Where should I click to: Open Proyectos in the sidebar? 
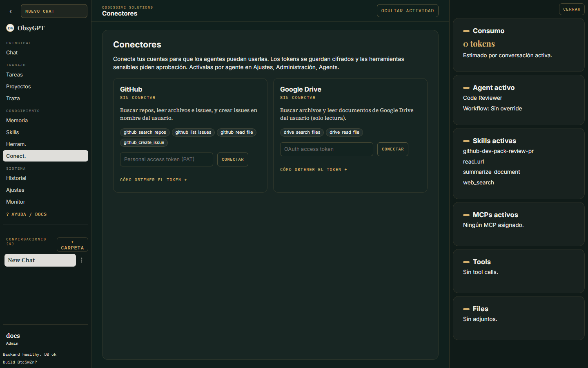point(45,86)
